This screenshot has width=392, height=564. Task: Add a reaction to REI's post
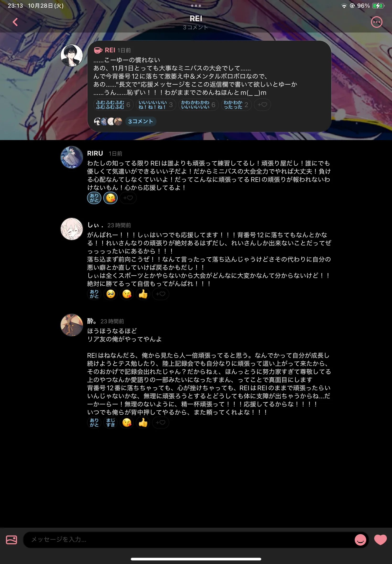coord(262,105)
